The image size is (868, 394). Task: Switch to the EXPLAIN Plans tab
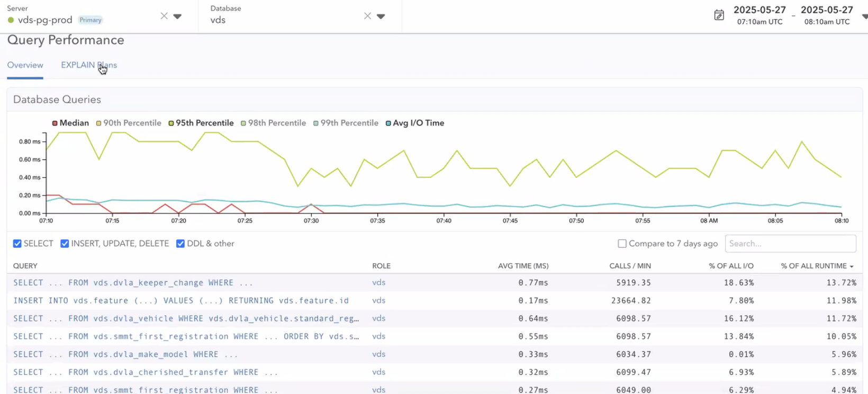click(89, 65)
